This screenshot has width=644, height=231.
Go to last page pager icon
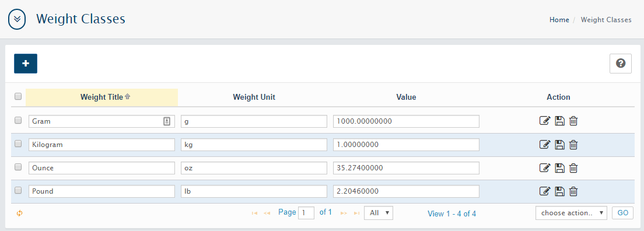click(356, 213)
